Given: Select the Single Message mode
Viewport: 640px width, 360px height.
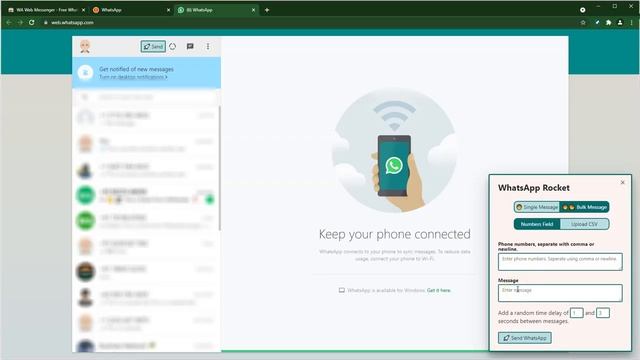Looking at the screenshot, I should [537, 207].
